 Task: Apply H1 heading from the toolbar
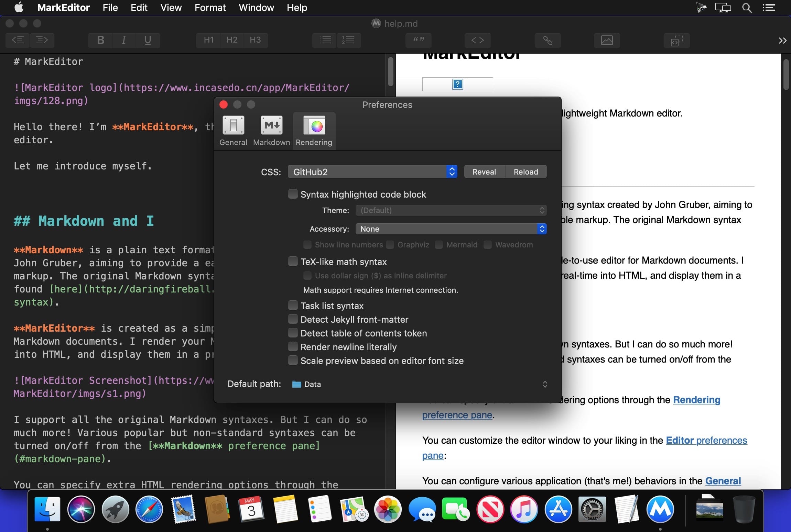click(x=208, y=40)
